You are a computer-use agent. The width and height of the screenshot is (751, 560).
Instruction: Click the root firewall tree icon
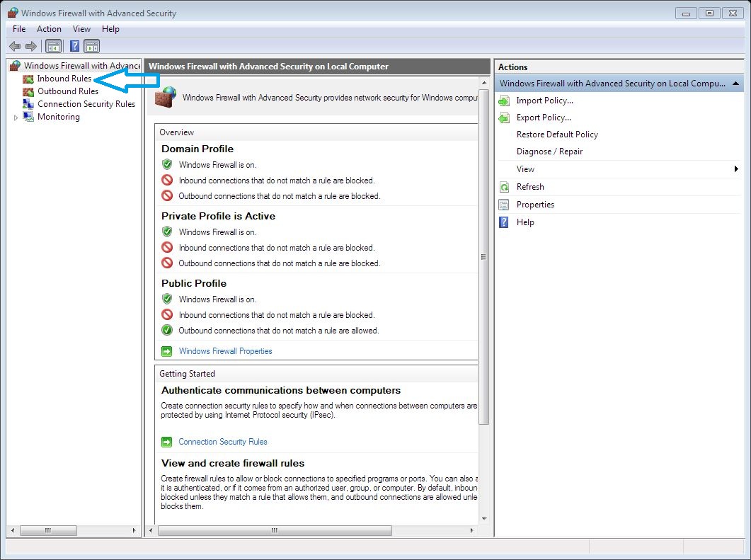[16, 66]
